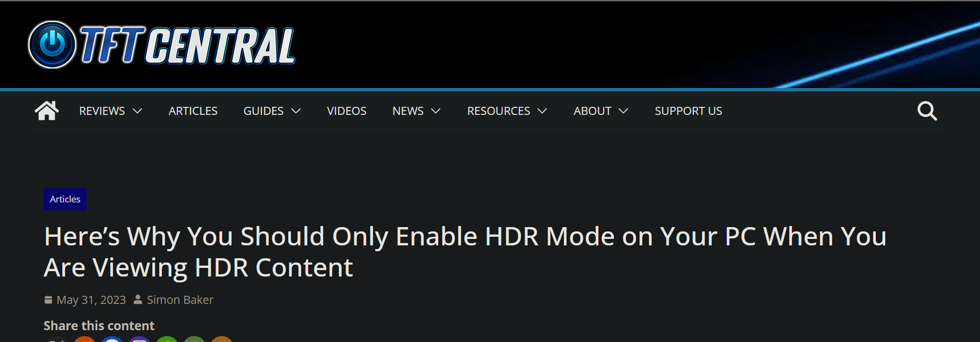Expand the About dropdown chevron
The image size is (980, 342).
click(624, 111)
